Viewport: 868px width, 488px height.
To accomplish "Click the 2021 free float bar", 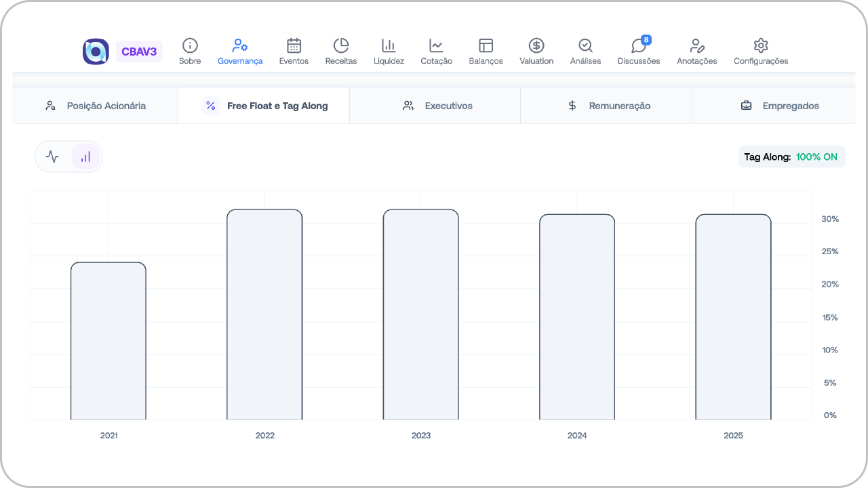I will 108,341.
